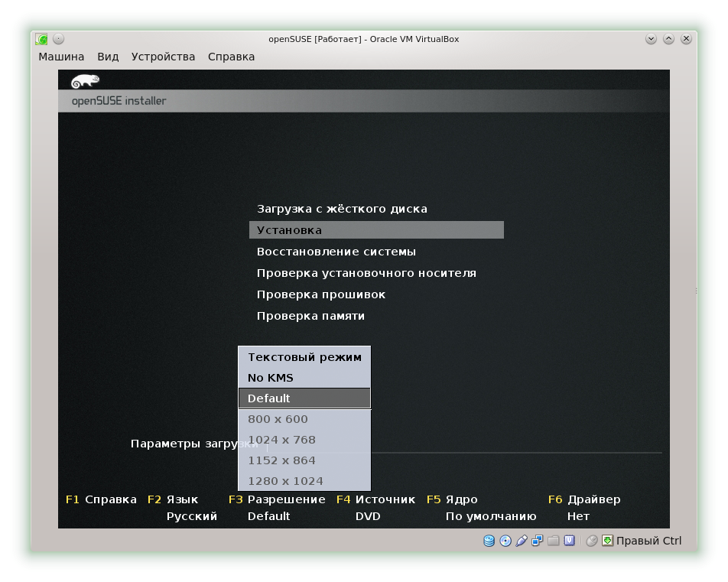Choose 1152 x 864 resolution
Image resolution: width=728 pixels, height=582 pixels.
[304, 460]
